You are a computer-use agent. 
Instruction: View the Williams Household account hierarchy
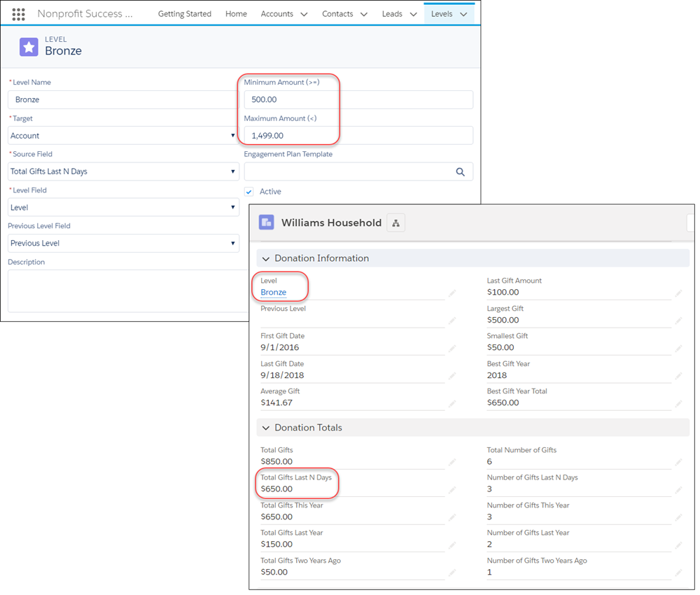[395, 223]
